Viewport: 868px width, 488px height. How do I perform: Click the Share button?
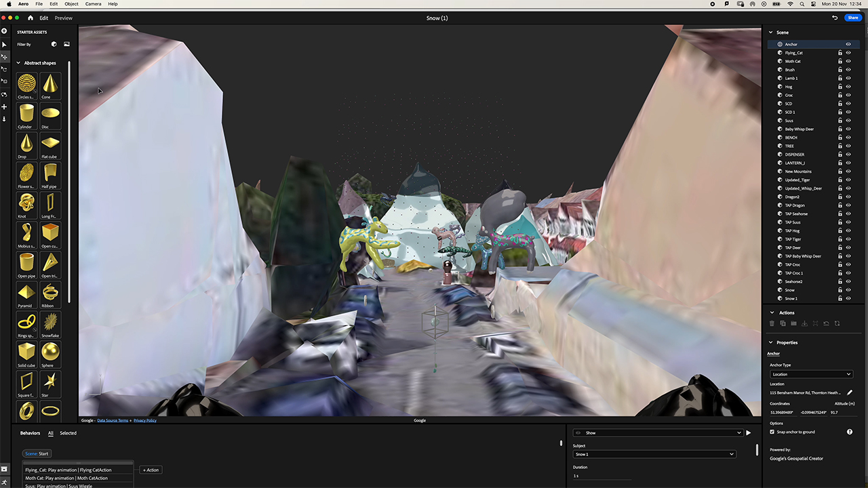[852, 18]
